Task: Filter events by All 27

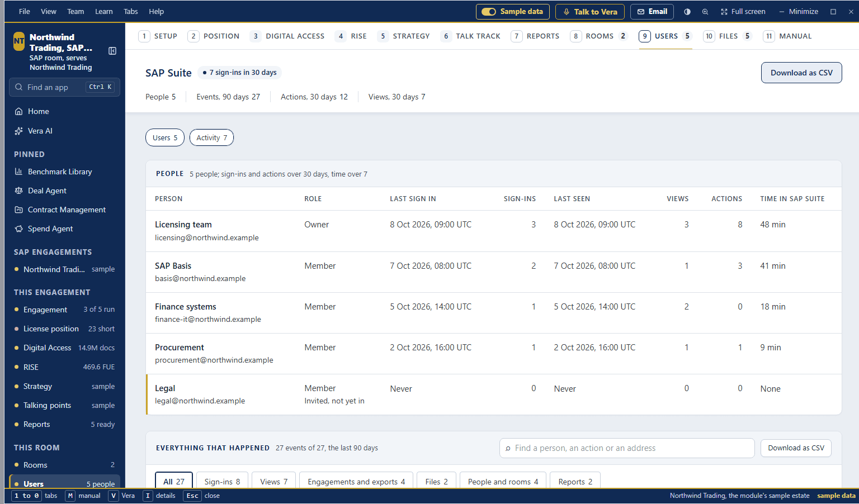Action: [x=174, y=482]
